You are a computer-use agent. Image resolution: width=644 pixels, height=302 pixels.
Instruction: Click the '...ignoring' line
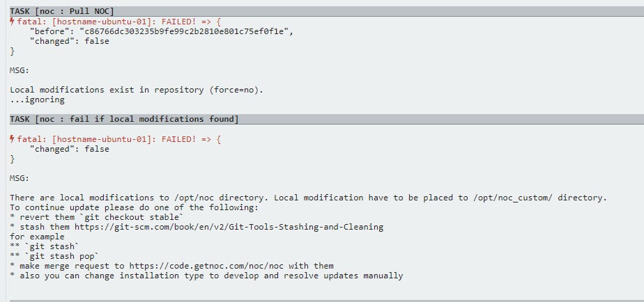tap(38, 100)
